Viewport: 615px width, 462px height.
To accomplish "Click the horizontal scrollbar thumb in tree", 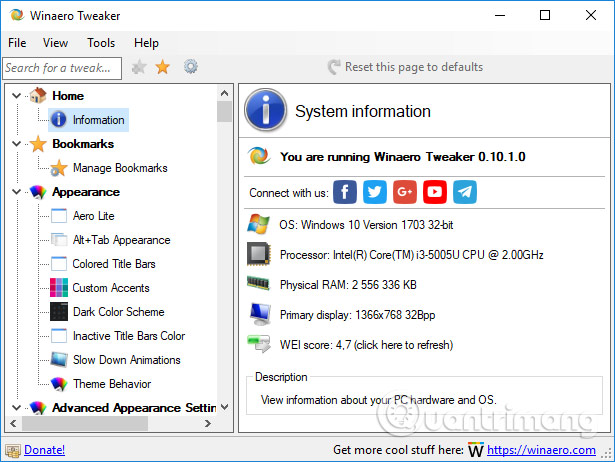I will pyautogui.click(x=85, y=423).
